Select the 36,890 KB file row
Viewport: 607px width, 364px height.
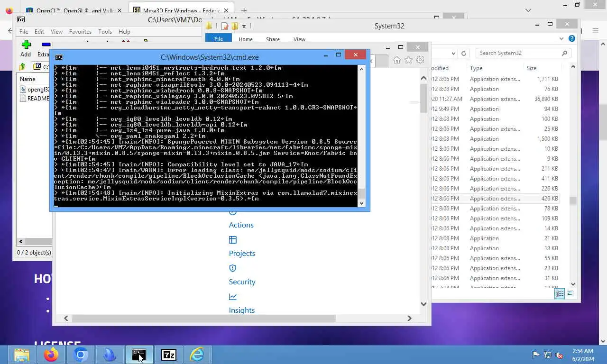tap(497, 99)
